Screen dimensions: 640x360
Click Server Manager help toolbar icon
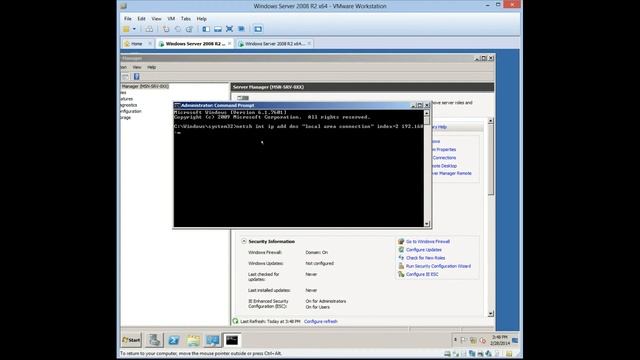coord(136,77)
